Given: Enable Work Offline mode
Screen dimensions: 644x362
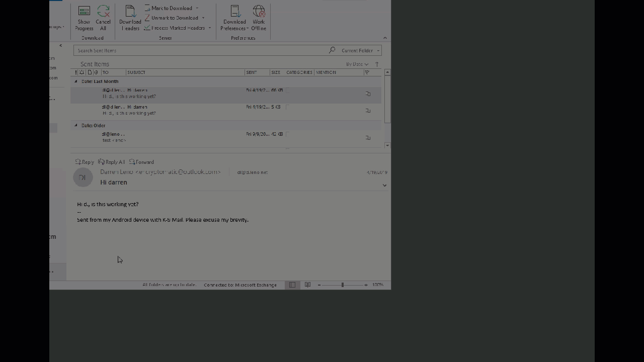Looking at the screenshot, I should 258,18.
